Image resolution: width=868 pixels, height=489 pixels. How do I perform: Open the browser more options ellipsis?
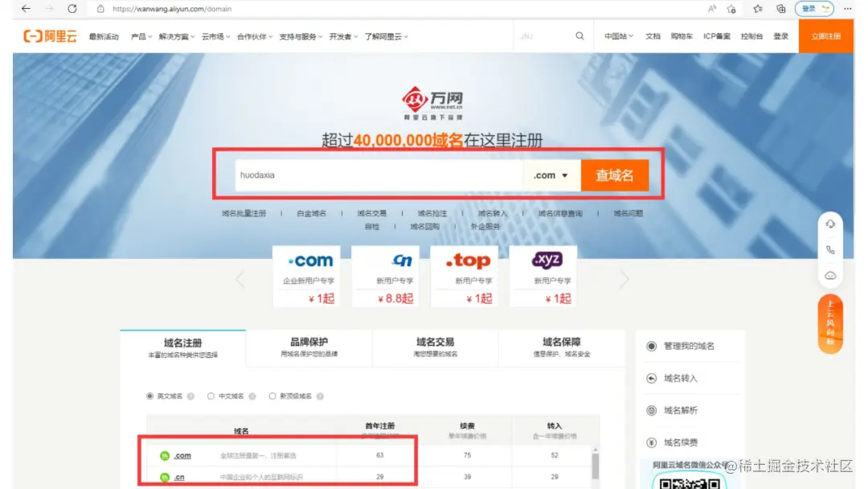tap(848, 9)
